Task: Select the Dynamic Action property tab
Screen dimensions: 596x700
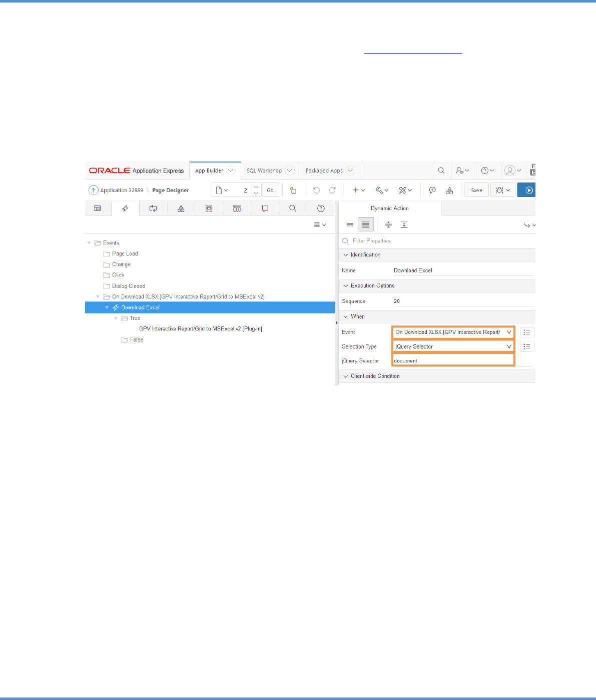Action: point(390,208)
